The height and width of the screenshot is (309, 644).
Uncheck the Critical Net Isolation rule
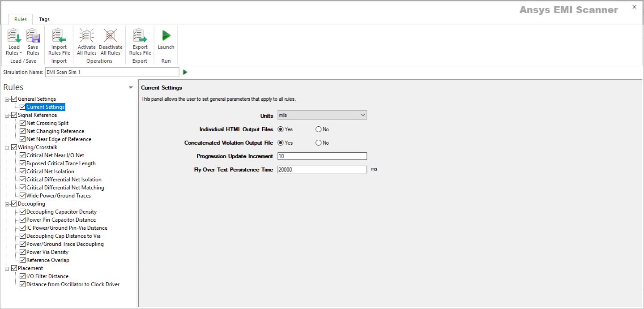(22, 171)
